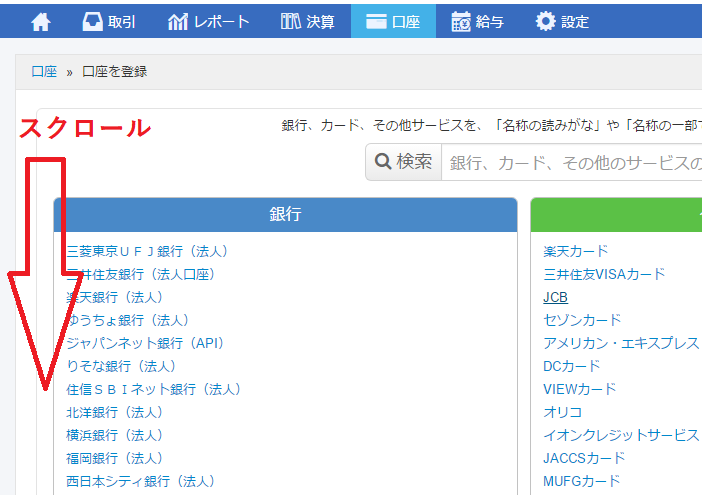Select the active 口座 menu tab
Viewport: 702px width, 495px height.
tap(393, 21)
